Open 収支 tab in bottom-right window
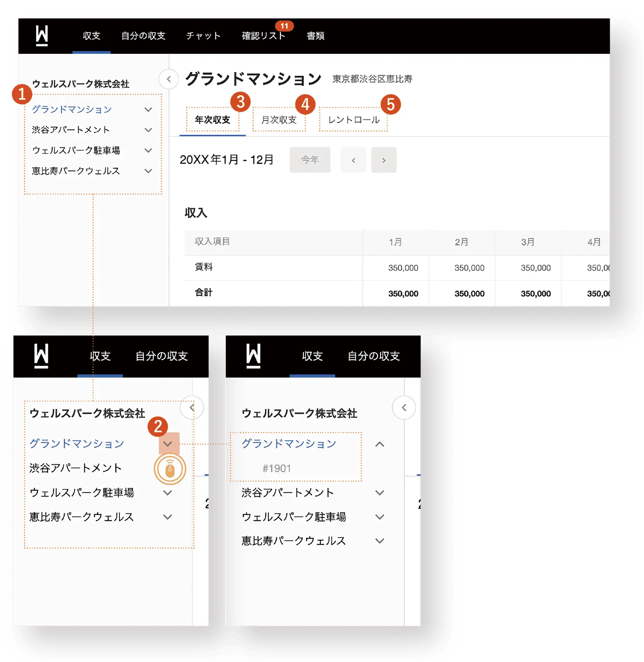644x662 pixels. tap(312, 356)
